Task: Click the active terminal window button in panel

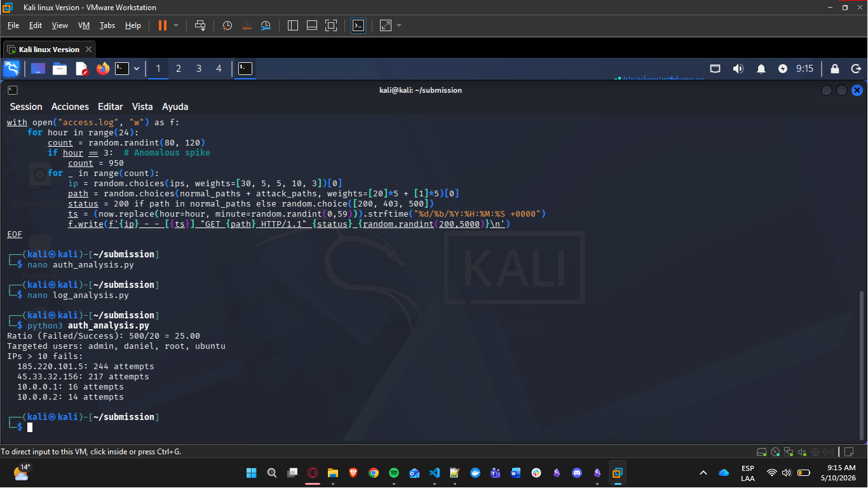Action: coord(245,69)
